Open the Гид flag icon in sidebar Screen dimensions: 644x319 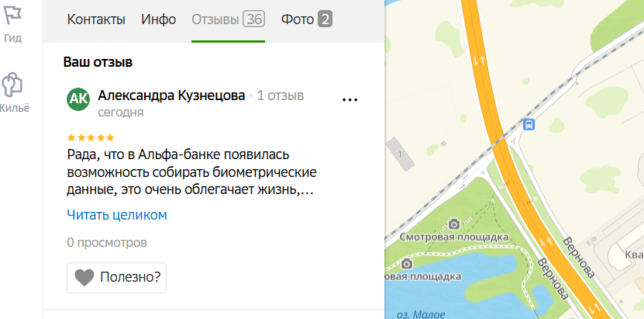pos(12,16)
